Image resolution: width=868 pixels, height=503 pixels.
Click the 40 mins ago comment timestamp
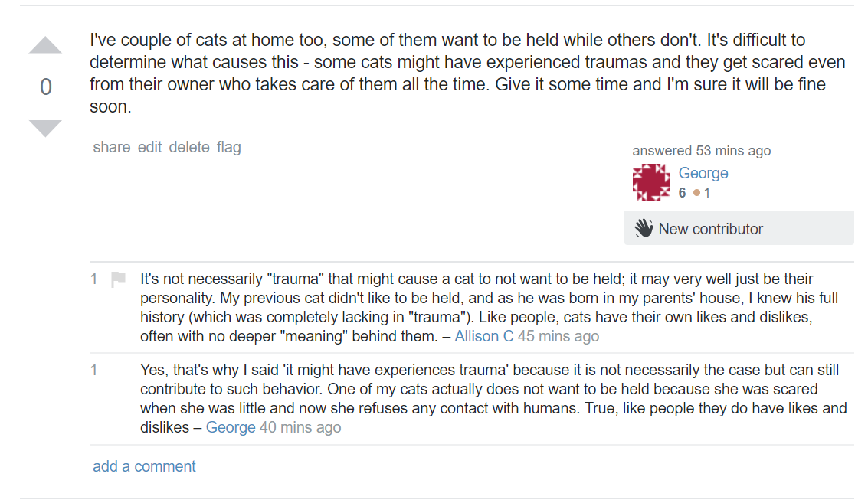point(300,428)
